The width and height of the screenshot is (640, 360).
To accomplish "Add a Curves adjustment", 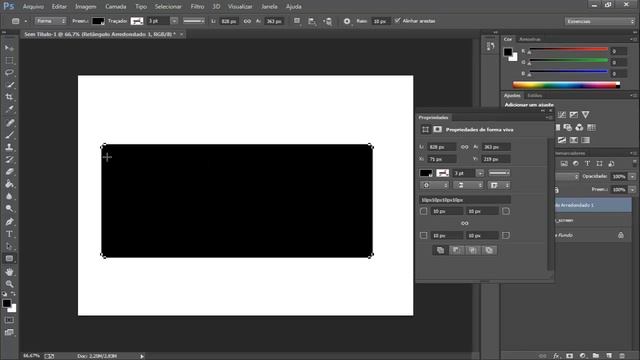I will point(562,115).
